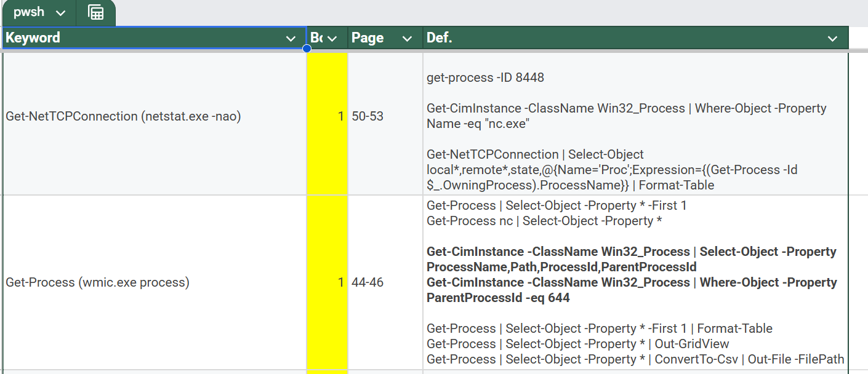Open the Keyword column dropdown arrow
The height and width of the screenshot is (374, 868).
click(291, 39)
